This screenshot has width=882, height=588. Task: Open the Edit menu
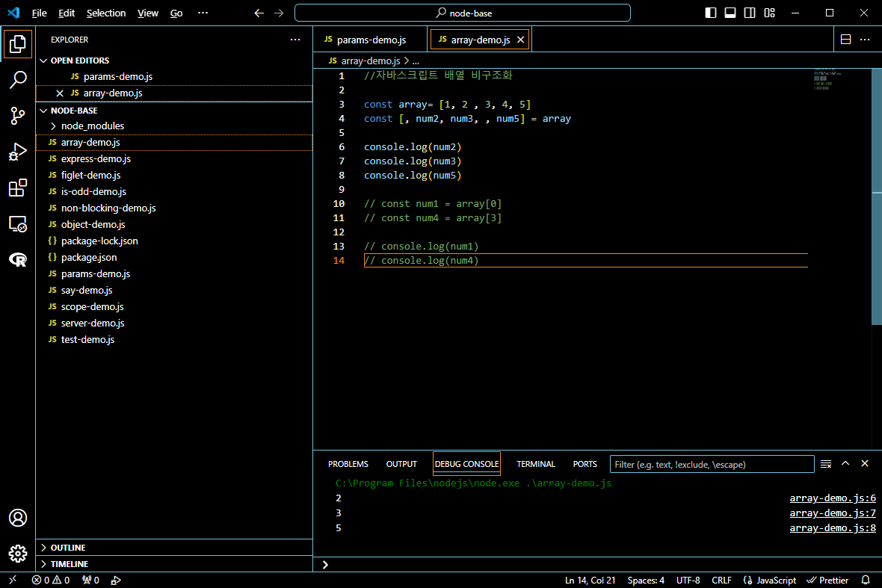tap(67, 13)
